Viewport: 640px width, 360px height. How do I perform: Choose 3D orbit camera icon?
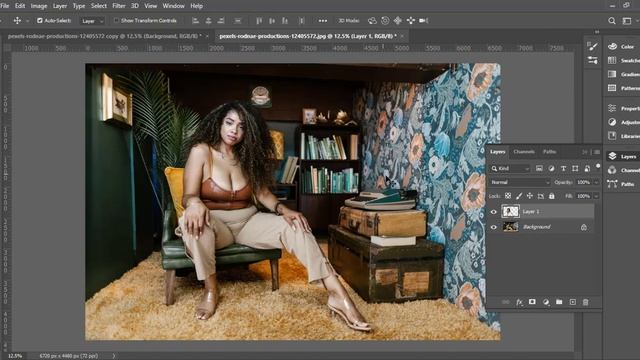tap(372, 20)
